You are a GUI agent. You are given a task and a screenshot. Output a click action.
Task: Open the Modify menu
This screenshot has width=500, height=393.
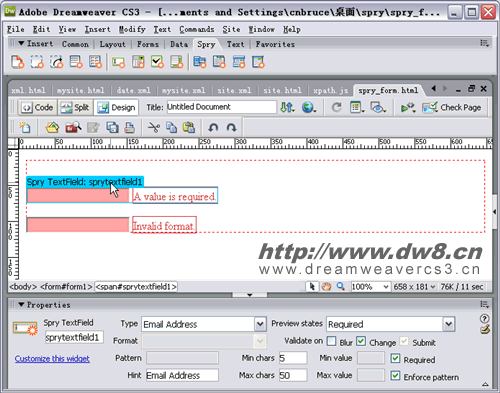(132, 29)
